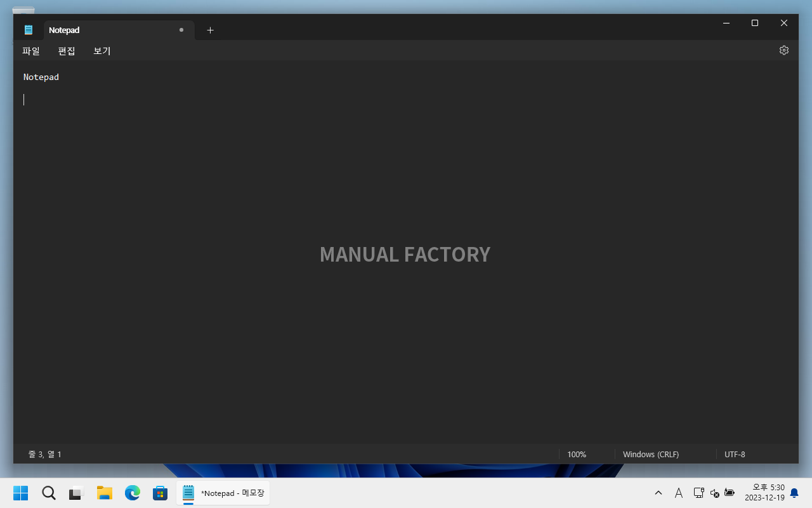Close the Notepad window
Image resolution: width=812 pixels, height=508 pixels.
pos(784,23)
